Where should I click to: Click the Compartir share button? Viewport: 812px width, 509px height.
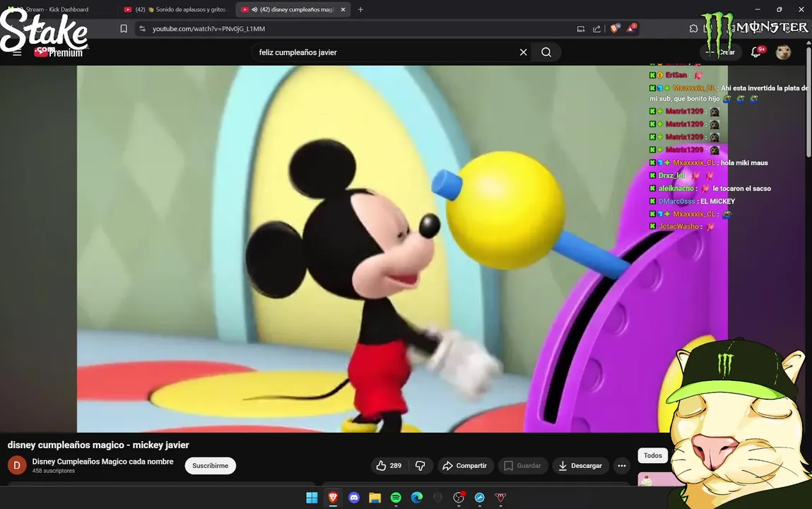pyautogui.click(x=465, y=465)
